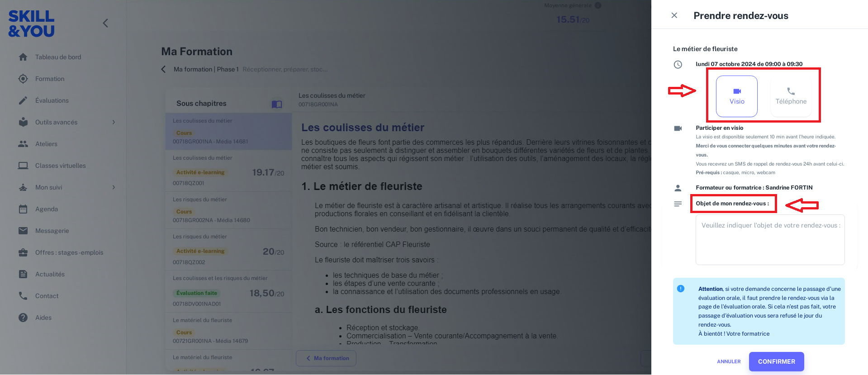
Task: Open Messagerie in the sidebar
Action: click(x=52, y=231)
